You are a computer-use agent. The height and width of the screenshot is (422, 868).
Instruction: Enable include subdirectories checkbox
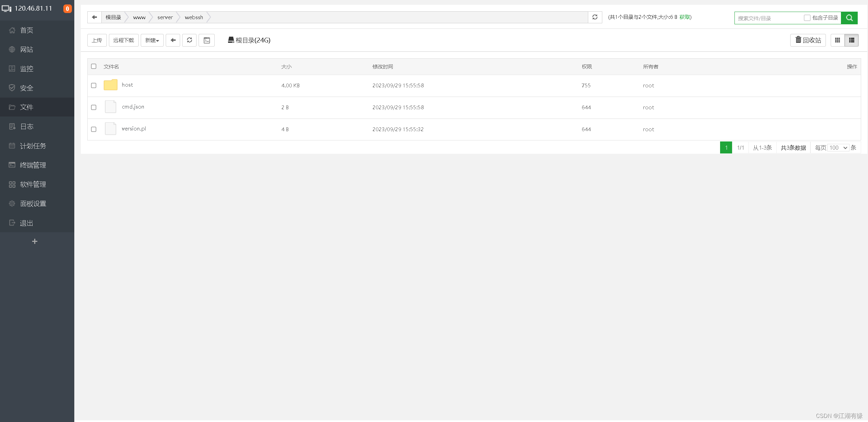pos(807,18)
